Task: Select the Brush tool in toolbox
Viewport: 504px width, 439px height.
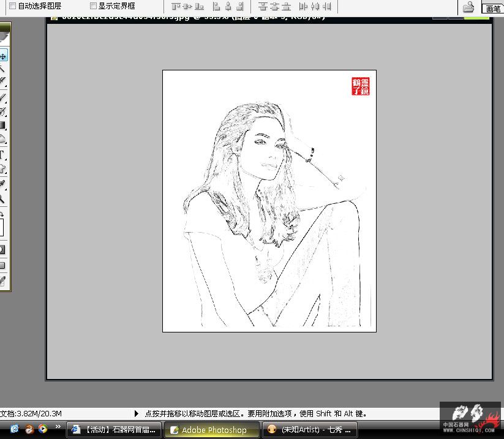Action: pyautogui.click(x=2, y=97)
